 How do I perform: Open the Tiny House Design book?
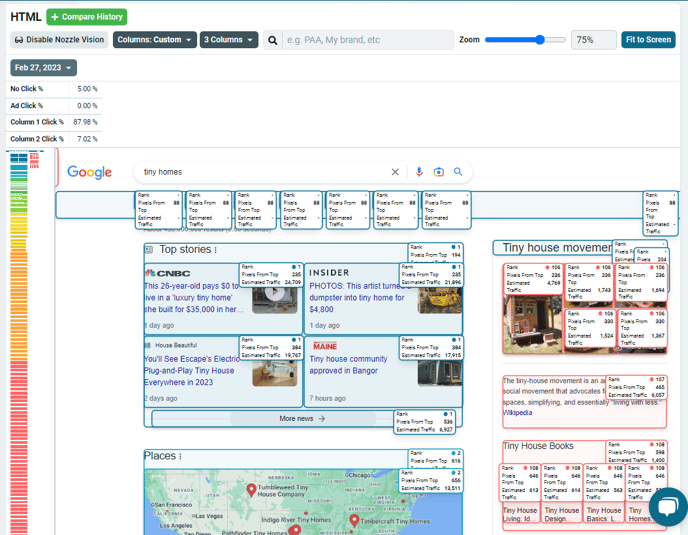tap(562, 514)
